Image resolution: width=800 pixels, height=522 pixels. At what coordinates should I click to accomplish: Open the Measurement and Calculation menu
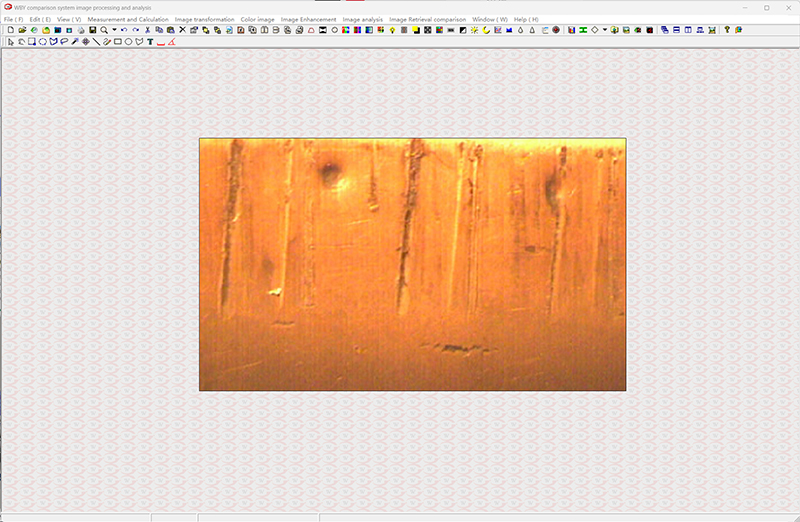128,19
